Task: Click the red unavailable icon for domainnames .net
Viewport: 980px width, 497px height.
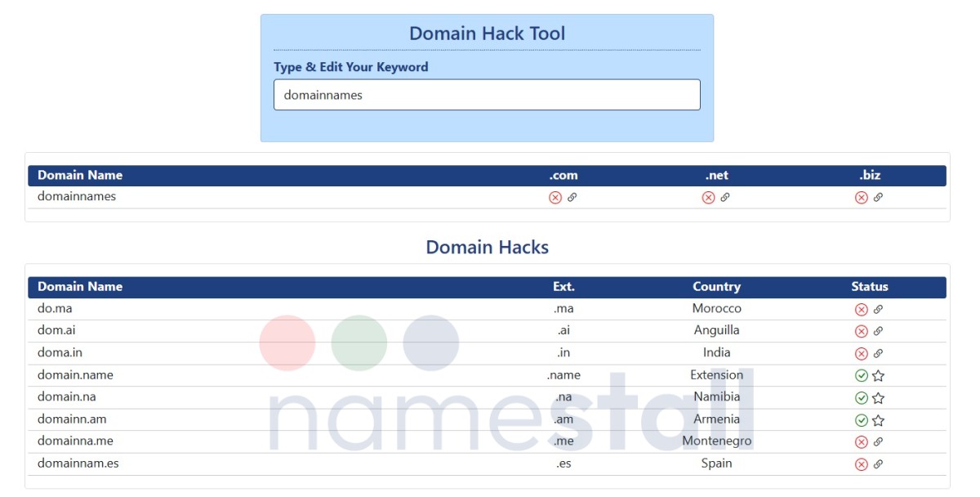Action: coord(707,196)
